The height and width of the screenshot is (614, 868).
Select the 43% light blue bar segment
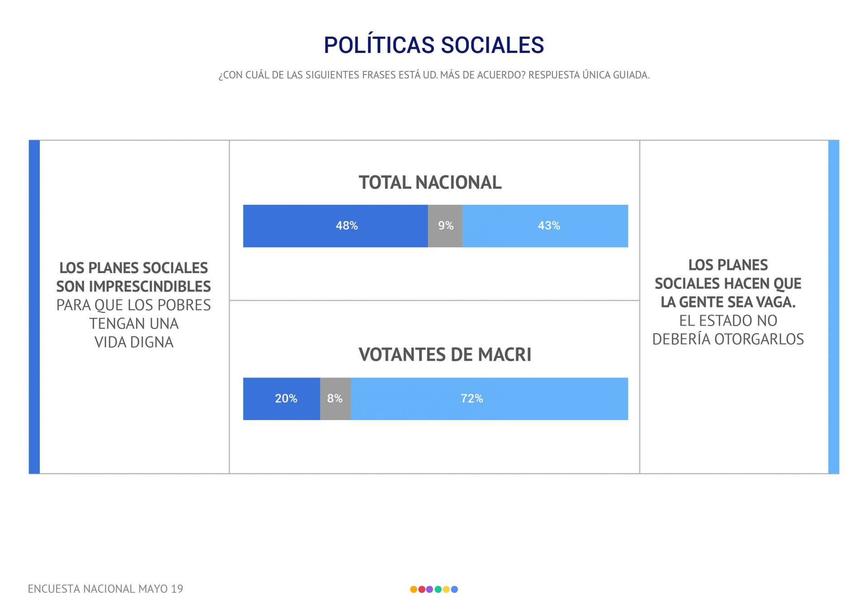pos(545,226)
